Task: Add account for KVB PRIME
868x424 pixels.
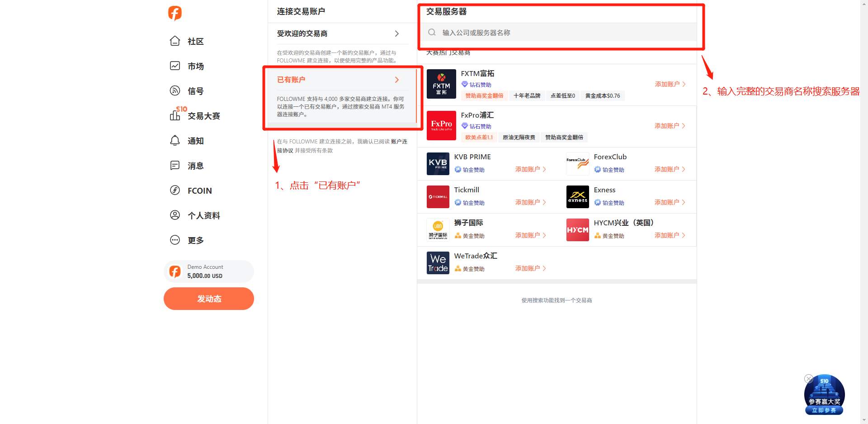Action: coord(531,169)
